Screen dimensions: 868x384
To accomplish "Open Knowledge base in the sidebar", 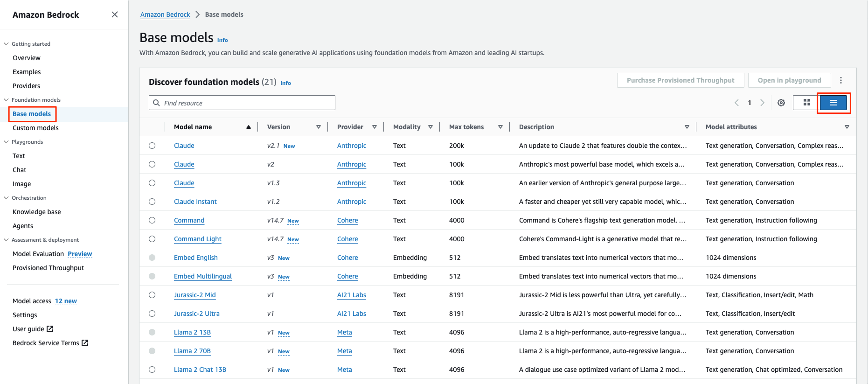I will [37, 212].
